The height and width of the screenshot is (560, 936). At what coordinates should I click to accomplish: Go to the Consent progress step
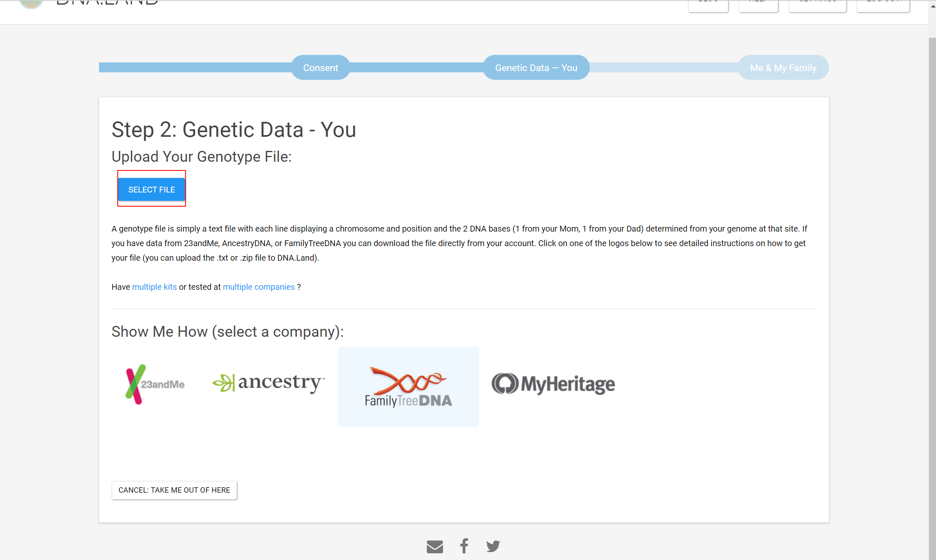pyautogui.click(x=320, y=67)
